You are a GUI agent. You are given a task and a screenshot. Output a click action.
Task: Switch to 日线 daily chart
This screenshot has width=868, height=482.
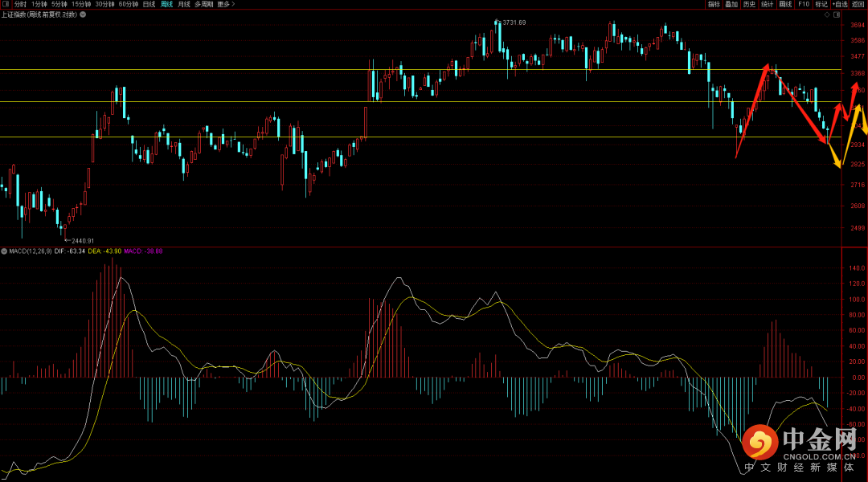pyautogui.click(x=149, y=4)
